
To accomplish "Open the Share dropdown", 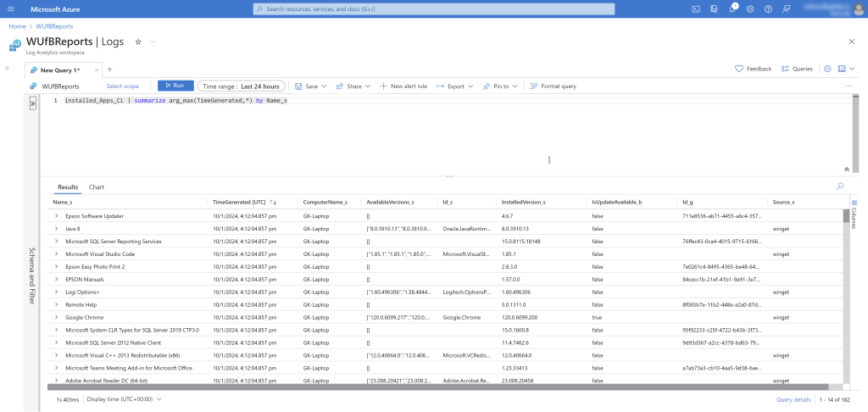I will (353, 86).
